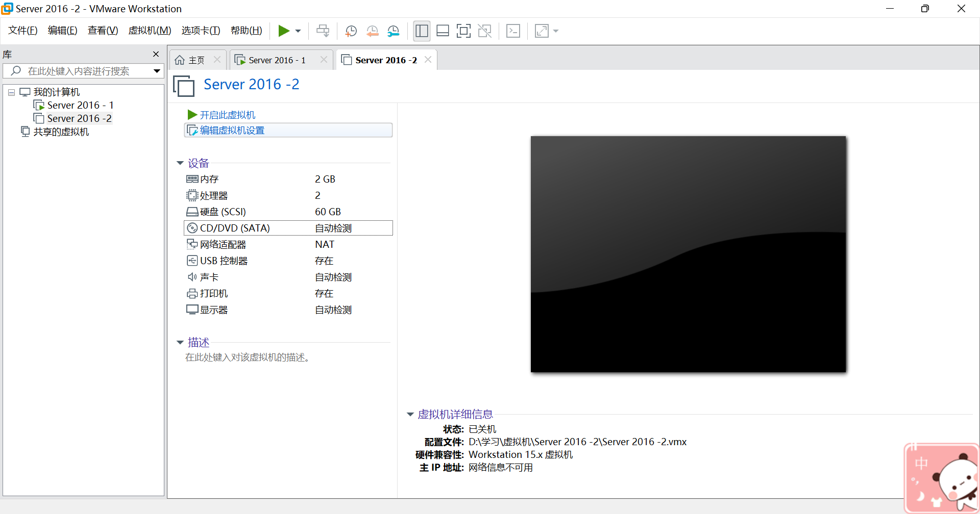This screenshot has height=514, width=980.
Task: Collapse the 描述 section
Action: (x=180, y=342)
